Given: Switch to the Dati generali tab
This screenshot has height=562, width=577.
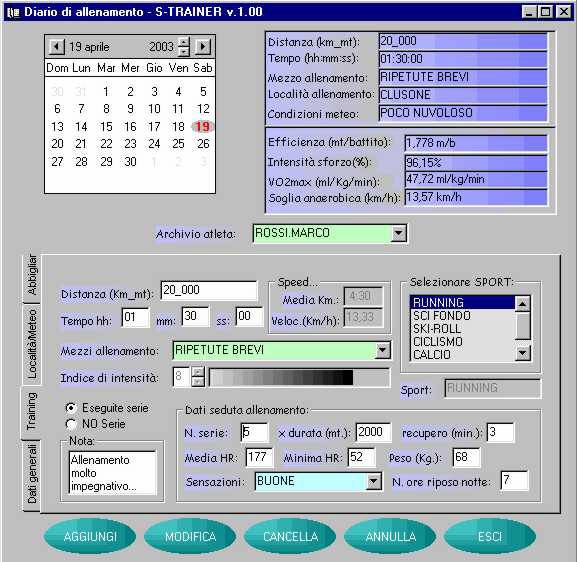Looking at the screenshot, I should (32, 474).
